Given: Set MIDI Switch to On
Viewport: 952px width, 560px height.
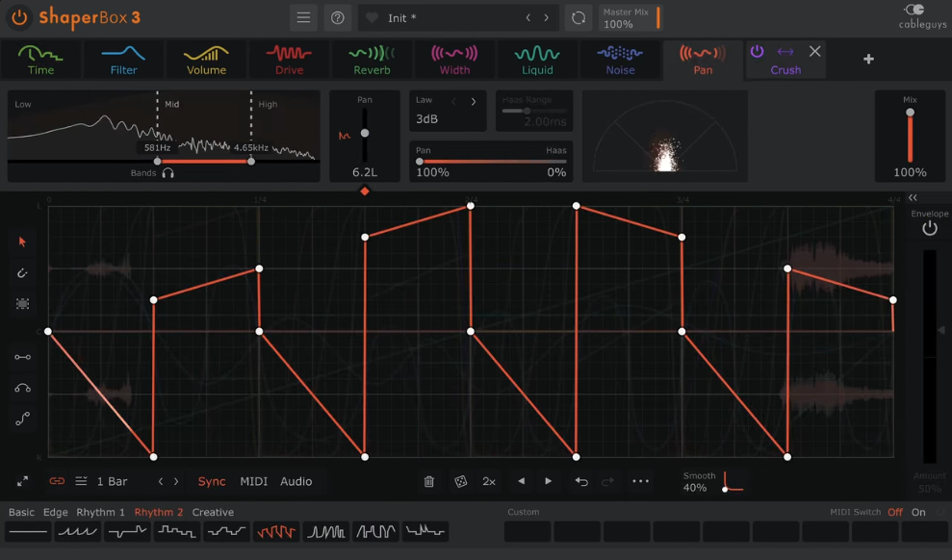Looking at the screenshot, I should pos(918,512).
